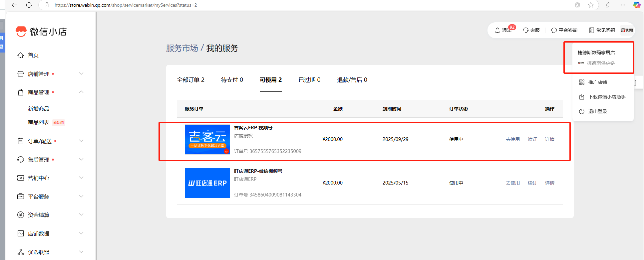Click the 客服 headset icon

point(526,30)
